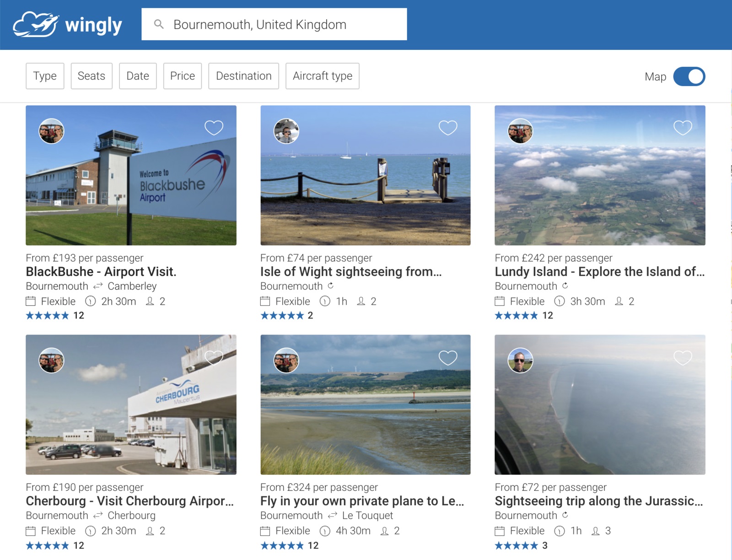732x560 pixels.
Task: Open BlackBushe - Airport Visit listing title
Action: tap(101, 272)
